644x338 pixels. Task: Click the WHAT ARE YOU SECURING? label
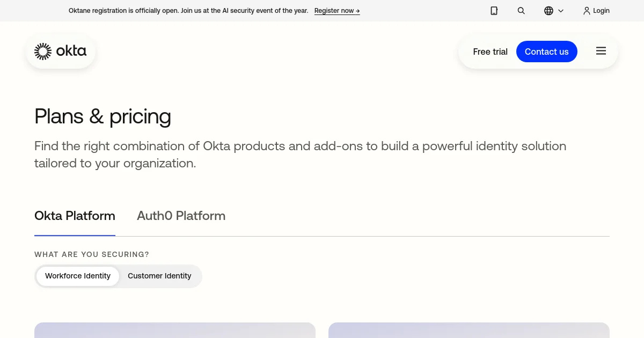pos(92,254)
